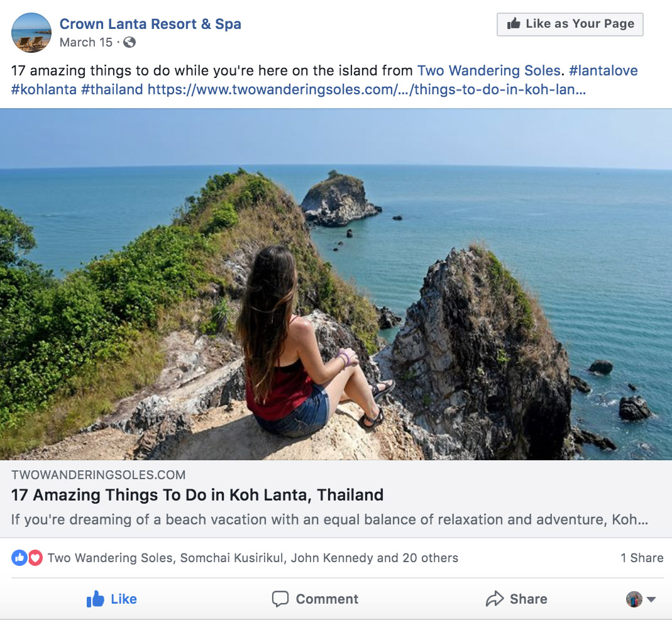Expand the post-as identity dropdown arrow
Image resolution: width=672 pixels, height=620 pixels.
[651, 599]
